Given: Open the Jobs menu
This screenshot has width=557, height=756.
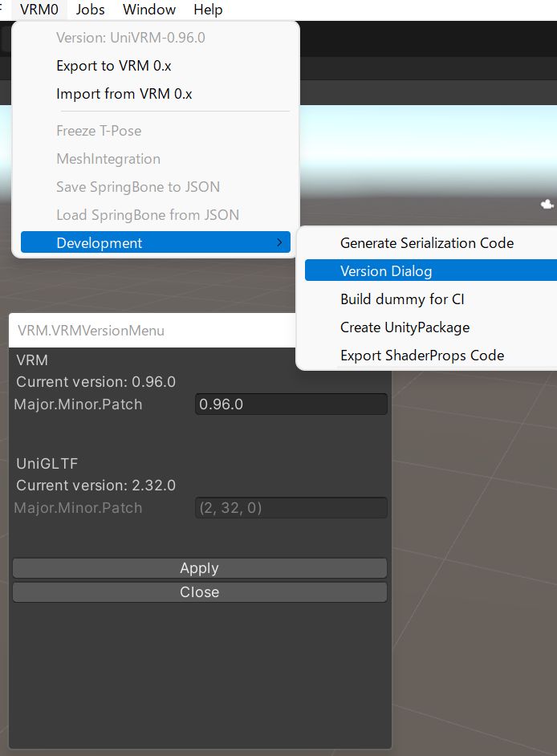Looking at the screenshot, I should [x=90, y=10].
